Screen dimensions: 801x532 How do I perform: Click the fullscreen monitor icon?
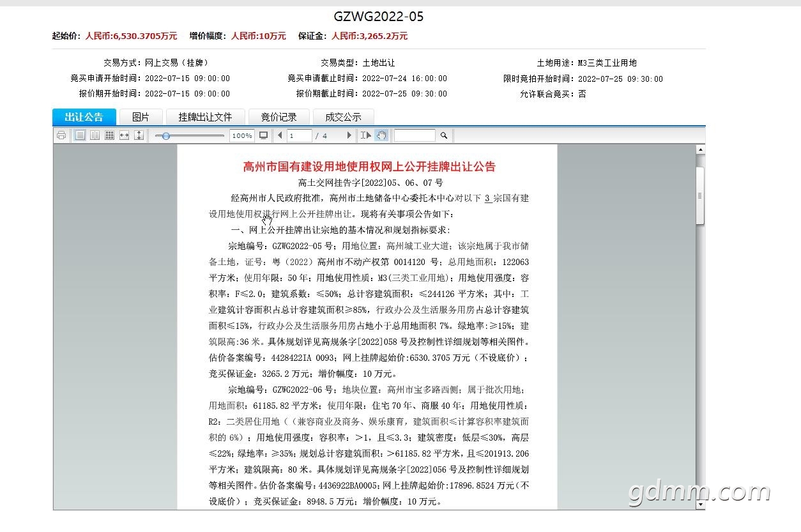(263, 135)
